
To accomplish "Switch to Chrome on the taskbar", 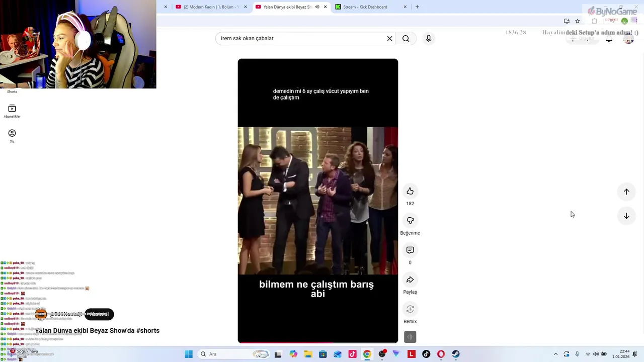I will [x=367, y=354].
